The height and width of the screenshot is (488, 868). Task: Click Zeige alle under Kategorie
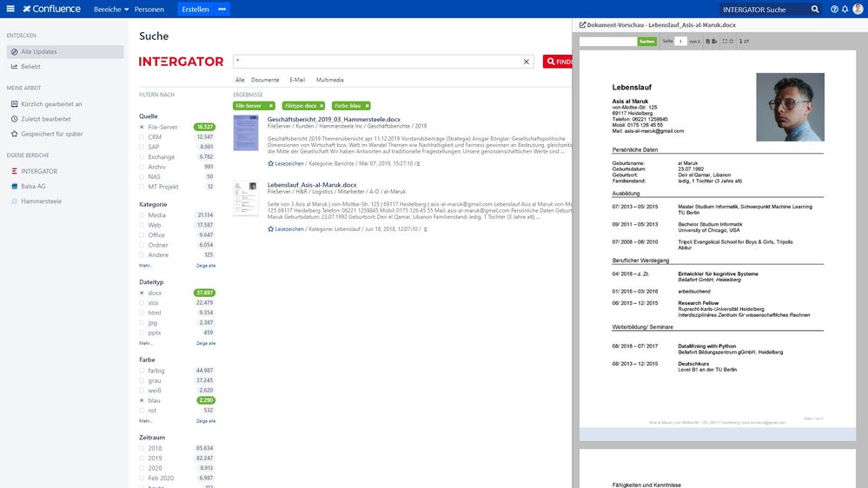click(x=206, y=266)
